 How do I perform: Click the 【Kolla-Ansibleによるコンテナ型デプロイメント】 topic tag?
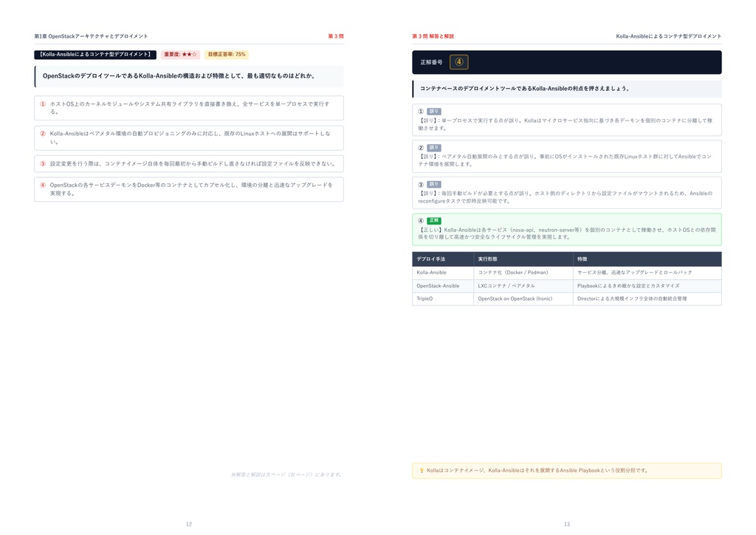pyautogui.click(x=95, y=55)
